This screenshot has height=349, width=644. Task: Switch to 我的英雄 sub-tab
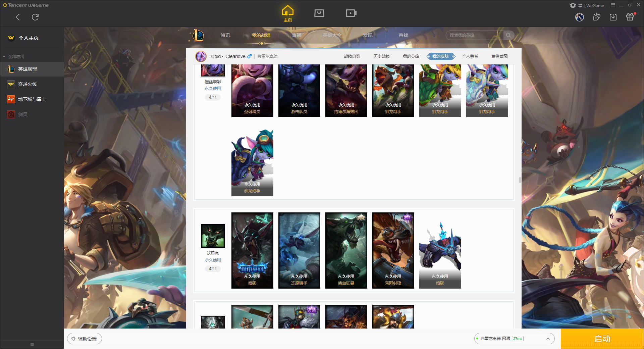411,56
